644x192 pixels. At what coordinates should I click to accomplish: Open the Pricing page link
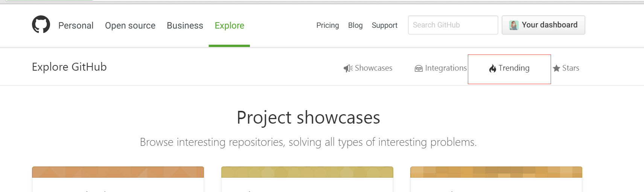tap(327, 25)
